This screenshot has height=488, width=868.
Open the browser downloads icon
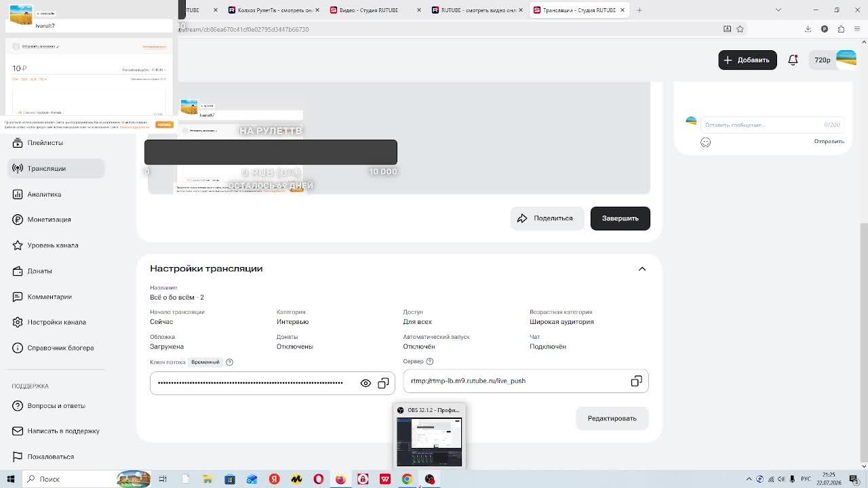click(x=808, y=29)
